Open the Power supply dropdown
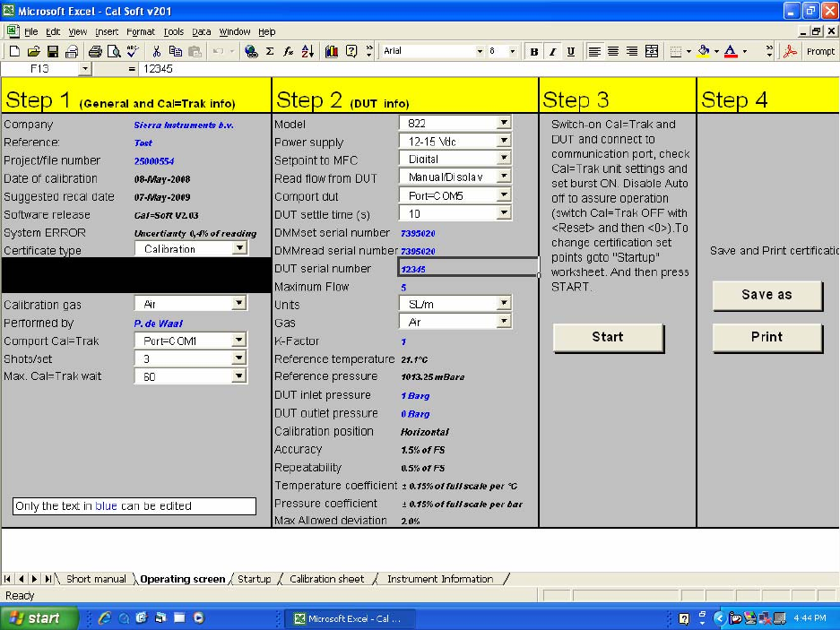The image size is (840, 630). [x=504, y=141]
